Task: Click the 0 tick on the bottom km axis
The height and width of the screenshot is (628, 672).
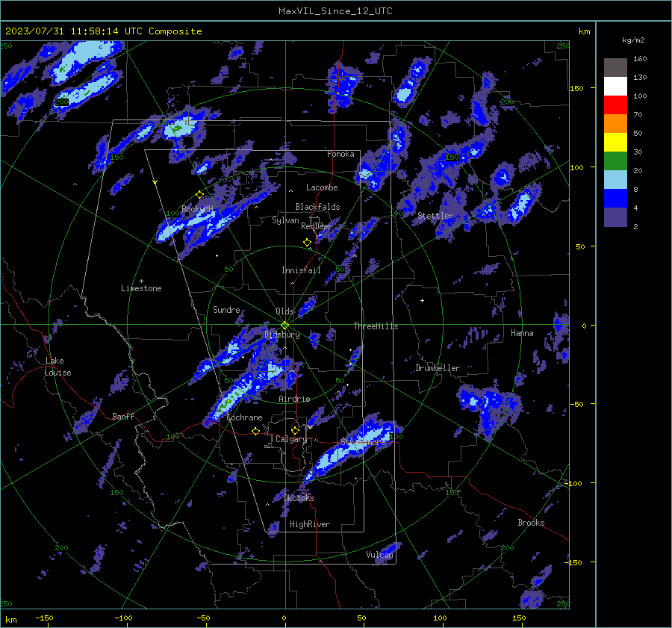Action: [x=284, y=618]
